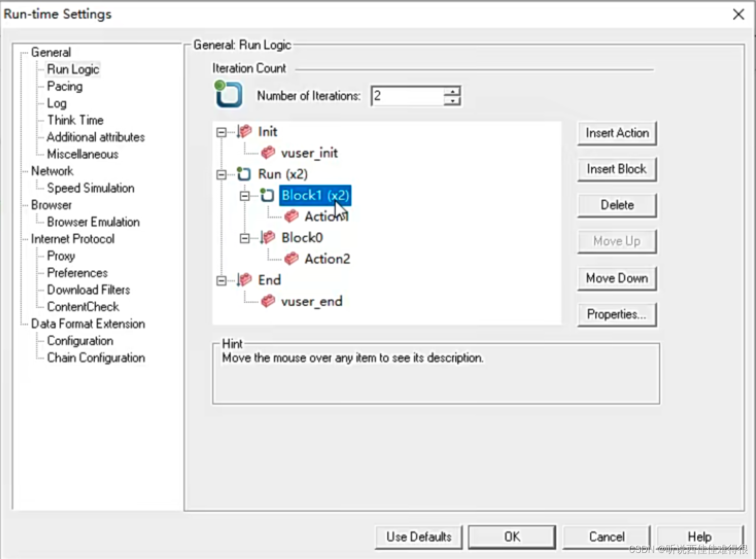Open the Pacing settings
Screen dimensions: 756x559
65,86
